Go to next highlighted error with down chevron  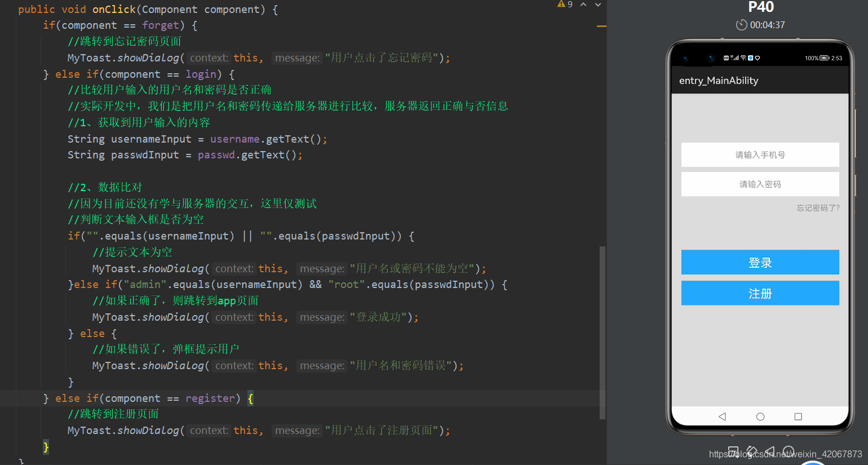pos(598,5)
